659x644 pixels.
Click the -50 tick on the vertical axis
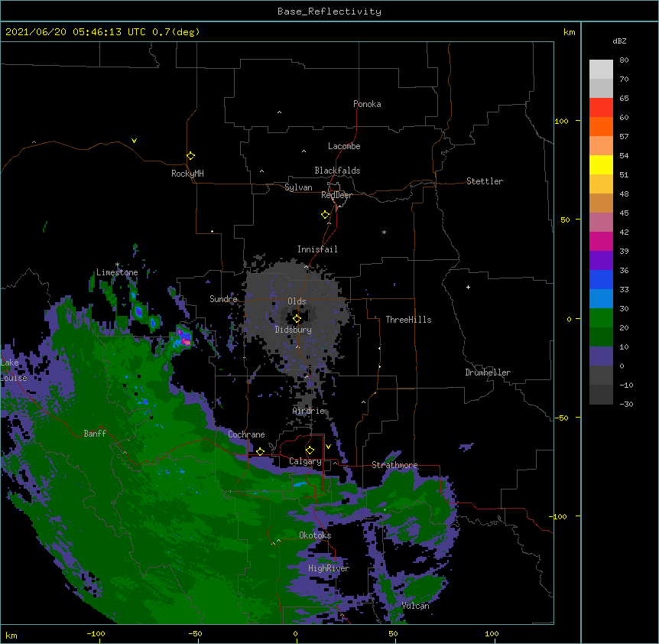point(561,418)
